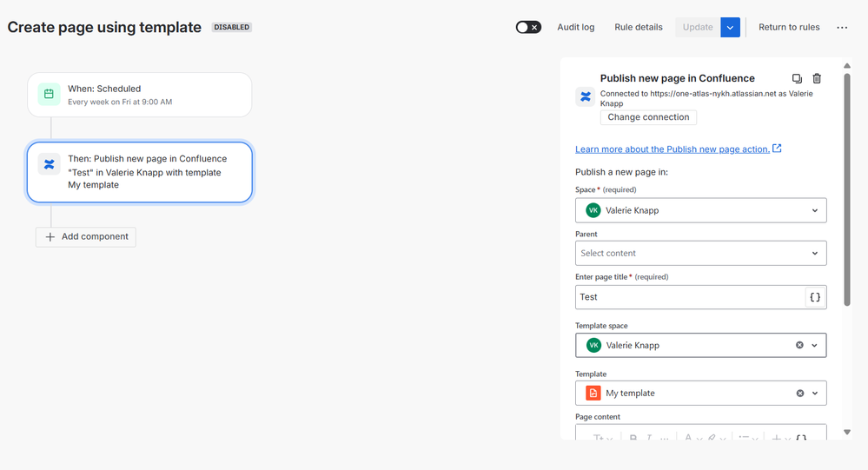Duplicate the Publish new page component
Viewport: 868px width, 470px height.
coord(797,78)
